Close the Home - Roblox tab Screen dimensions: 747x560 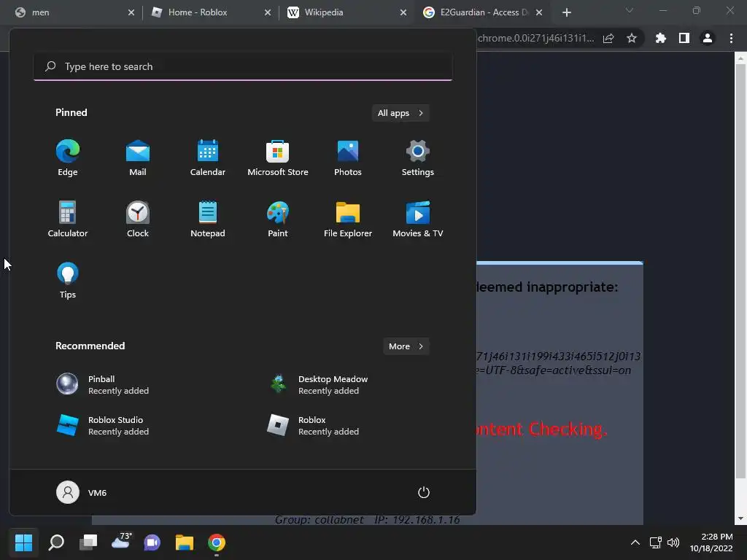[268, 12]
